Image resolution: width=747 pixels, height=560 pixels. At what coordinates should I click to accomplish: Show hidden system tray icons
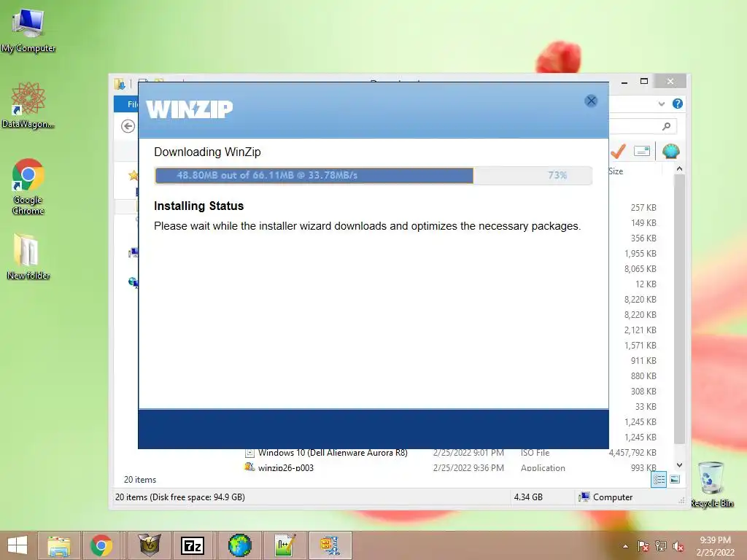point(625,546)
